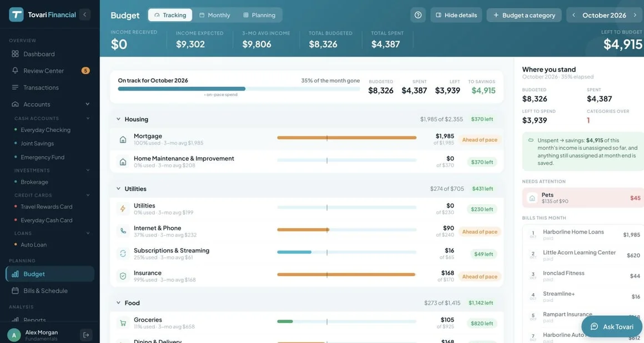Collapse the sidebar with the chevron button
This screenshot has height=343, width=644.
coord(84,14)
